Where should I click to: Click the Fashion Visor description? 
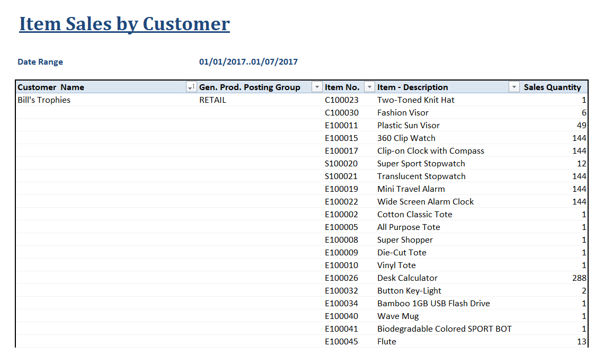point(403,112)
